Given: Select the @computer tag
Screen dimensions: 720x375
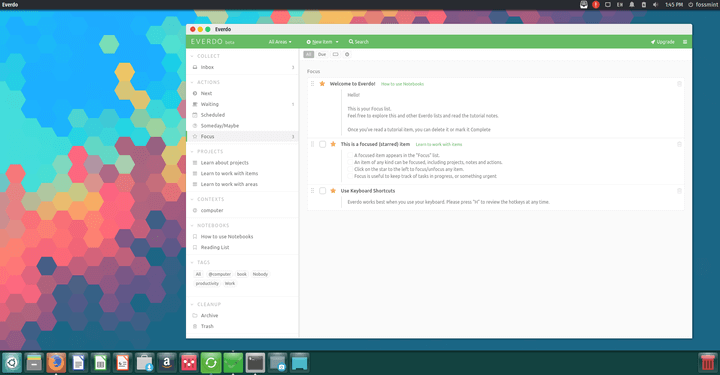Looking at the screenshot, I should [219, 274].
